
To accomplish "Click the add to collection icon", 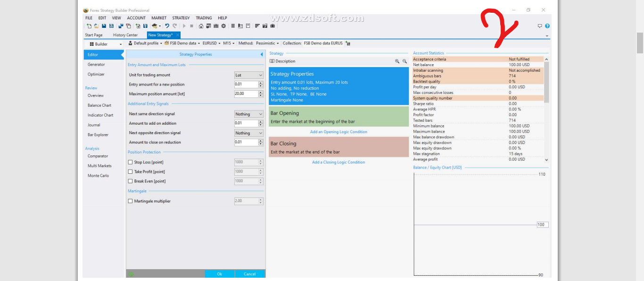I will 348,43.
